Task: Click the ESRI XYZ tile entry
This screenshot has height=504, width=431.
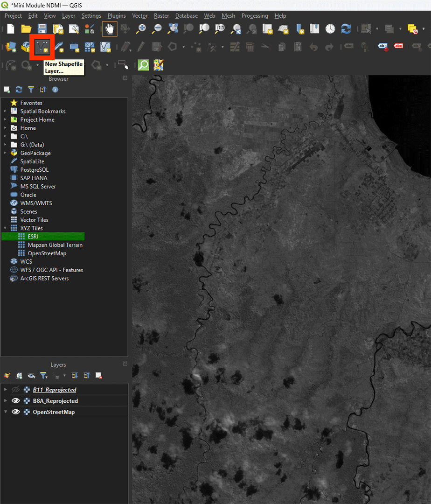Action: [x=33, y=237]
